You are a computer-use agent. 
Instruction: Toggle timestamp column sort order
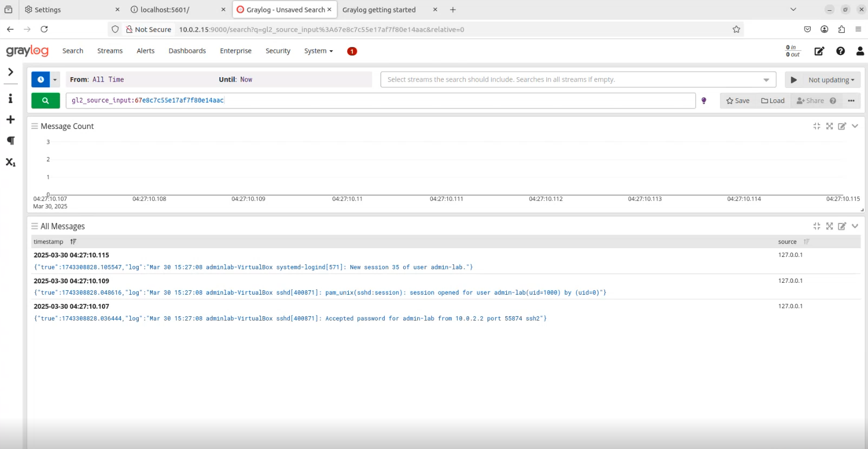[73, 242]
